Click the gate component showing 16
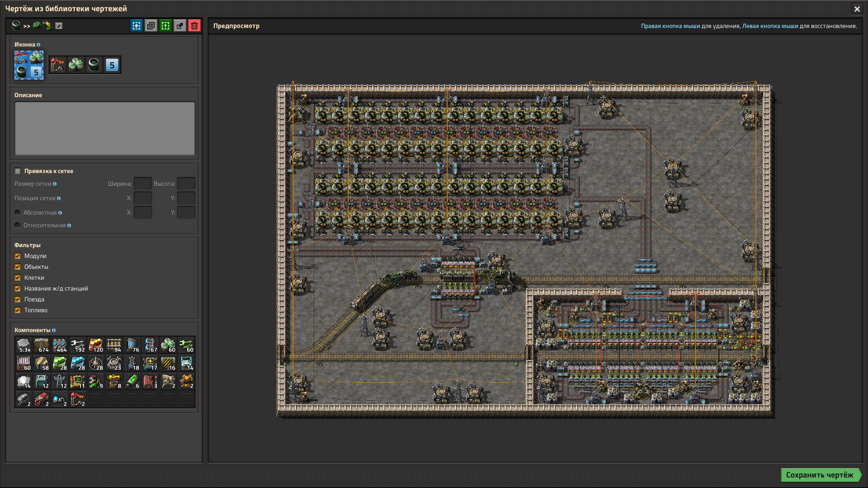 point(168,363)
